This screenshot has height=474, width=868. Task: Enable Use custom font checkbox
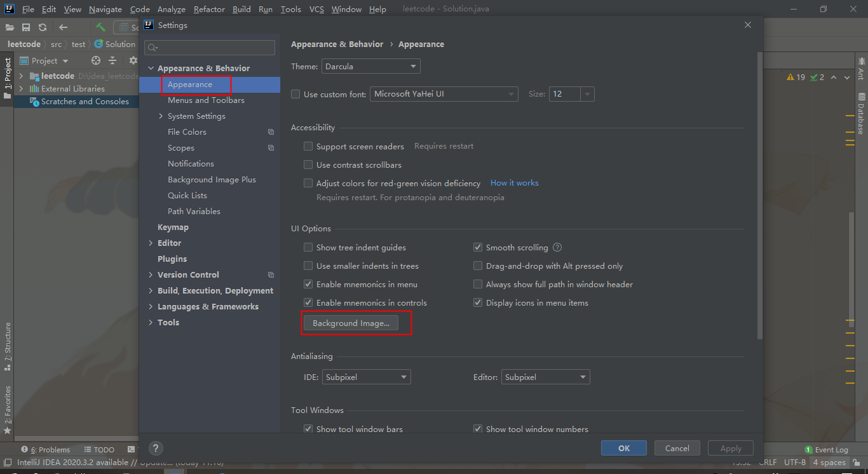coord(295,94)
